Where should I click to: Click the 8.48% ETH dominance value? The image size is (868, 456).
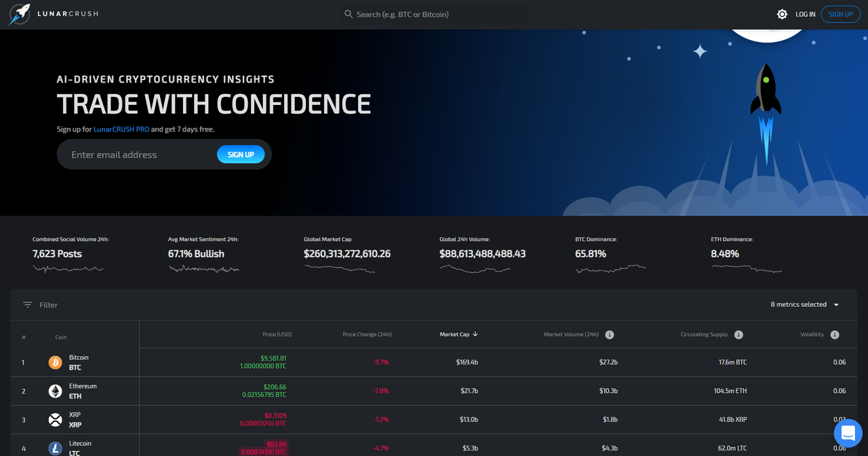coord(725,253)
